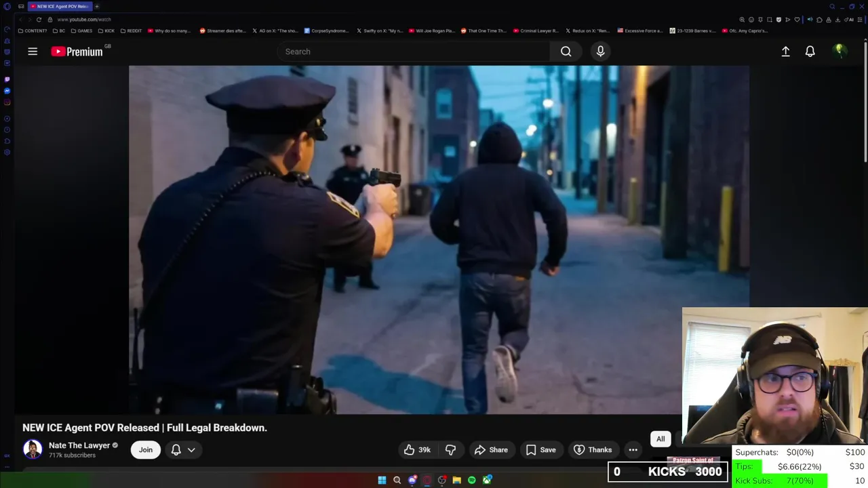Open Spotify from the taskbar
Viewport: 868px width, 488px height.
(471, 480)
